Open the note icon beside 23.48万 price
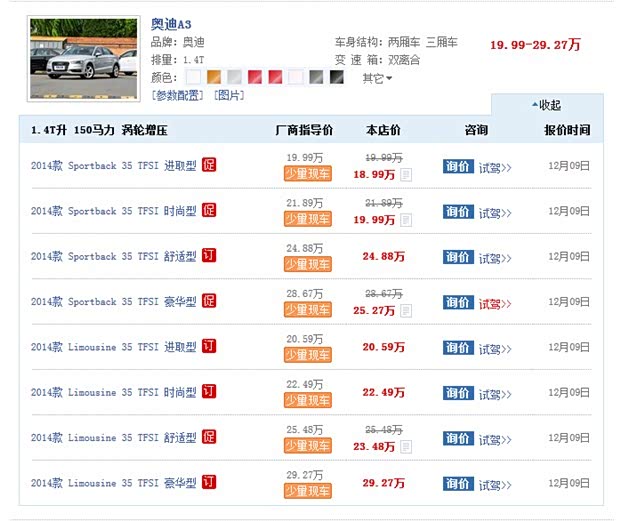This screenshot has height=521, width=620. 406,447
